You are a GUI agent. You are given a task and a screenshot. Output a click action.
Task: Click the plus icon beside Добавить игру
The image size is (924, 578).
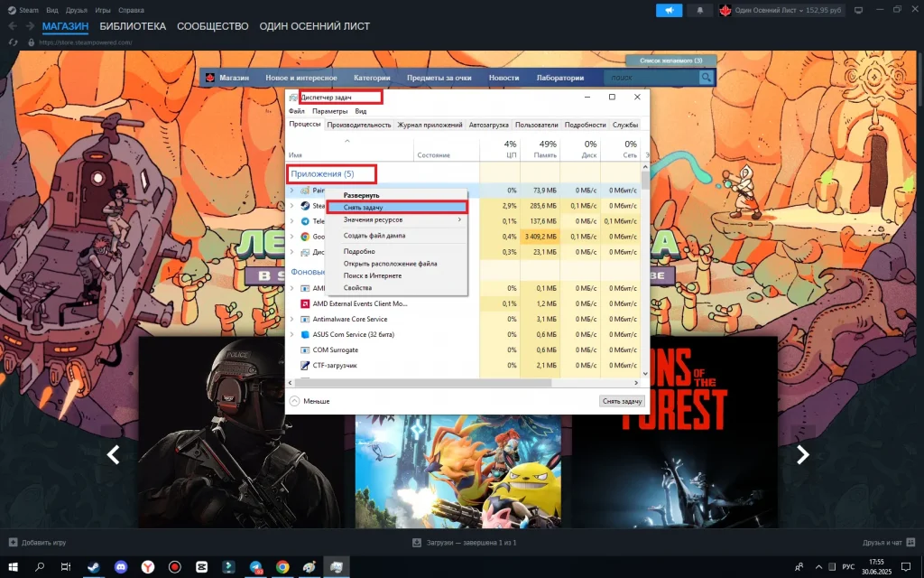(x=13, y=542)
